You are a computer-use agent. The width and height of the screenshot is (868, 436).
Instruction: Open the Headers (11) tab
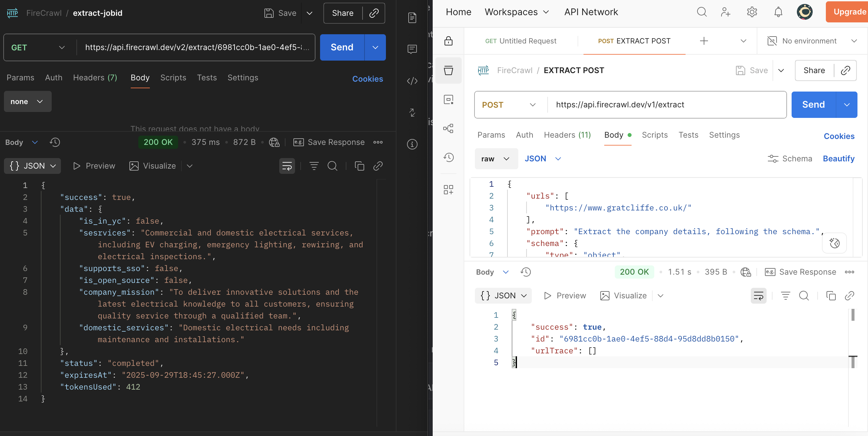point(567,135)
